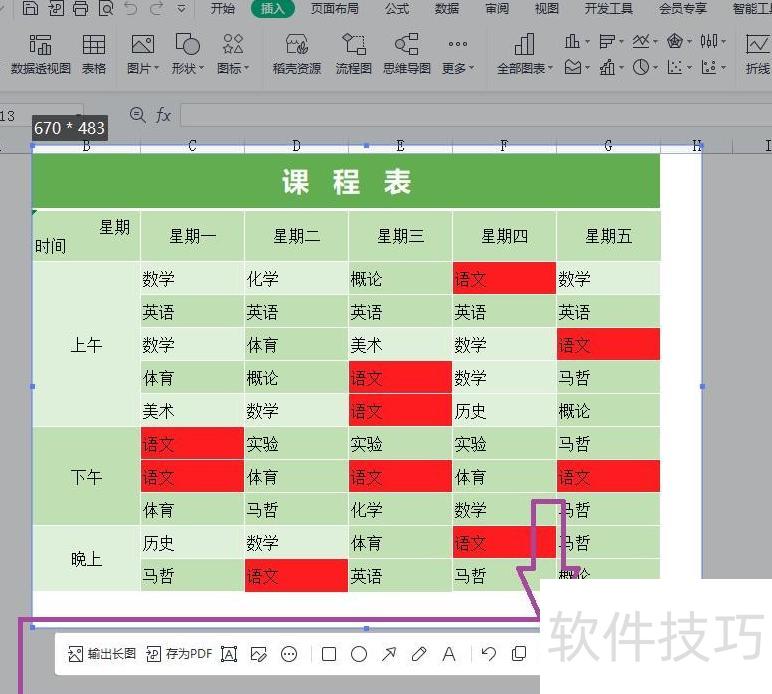Viewport: 772px width, 694px height.
Task: Switch to the 审阅 tab
Action: point(497,8)
